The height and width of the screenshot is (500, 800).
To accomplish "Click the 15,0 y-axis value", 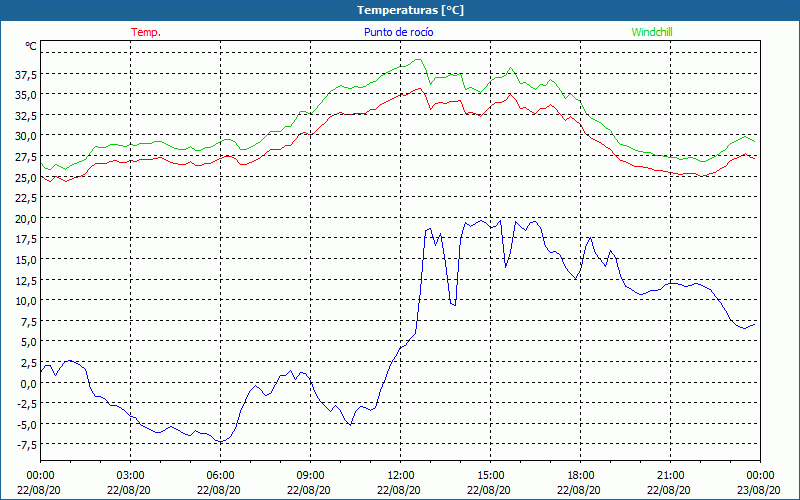I will coord(26,260).
